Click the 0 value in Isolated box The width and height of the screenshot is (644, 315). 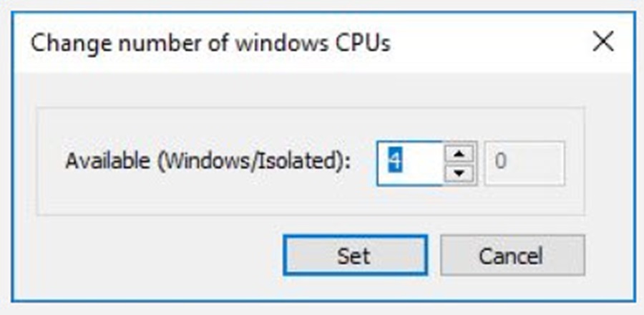pyautogui.click(x=501, y=163)
